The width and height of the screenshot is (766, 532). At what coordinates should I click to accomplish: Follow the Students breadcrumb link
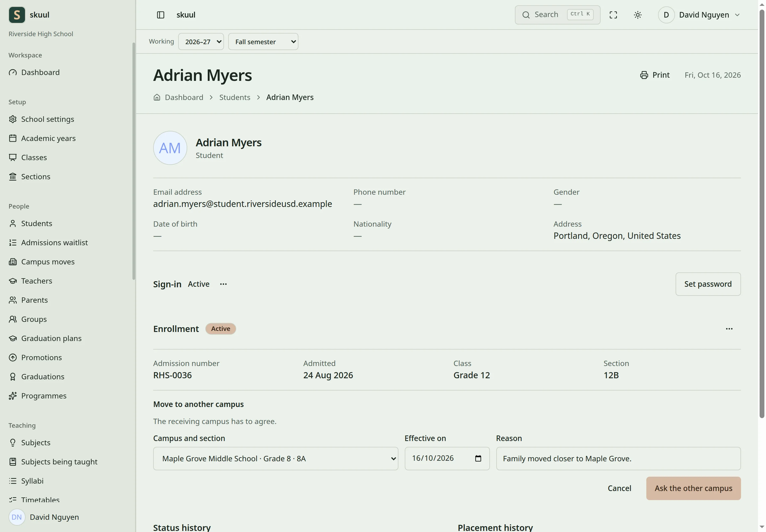(x=235, y=97)
